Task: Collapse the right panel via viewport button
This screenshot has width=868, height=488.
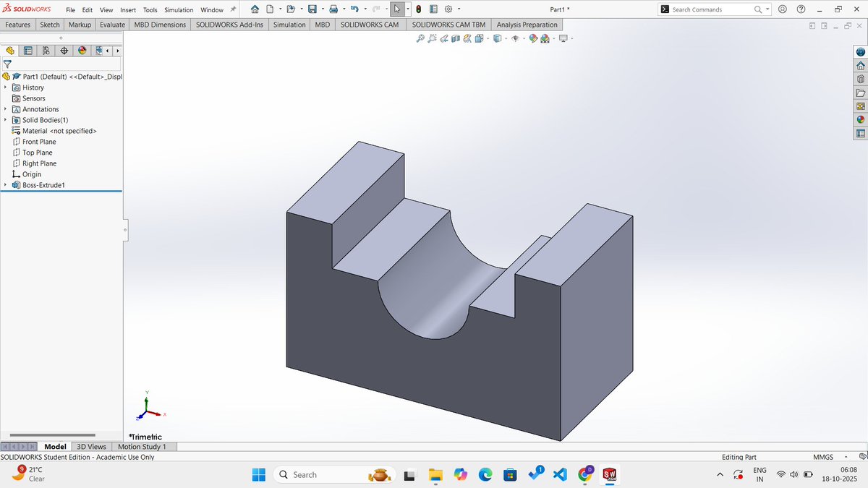Action: pyautogui.click(x=824, y=26)
